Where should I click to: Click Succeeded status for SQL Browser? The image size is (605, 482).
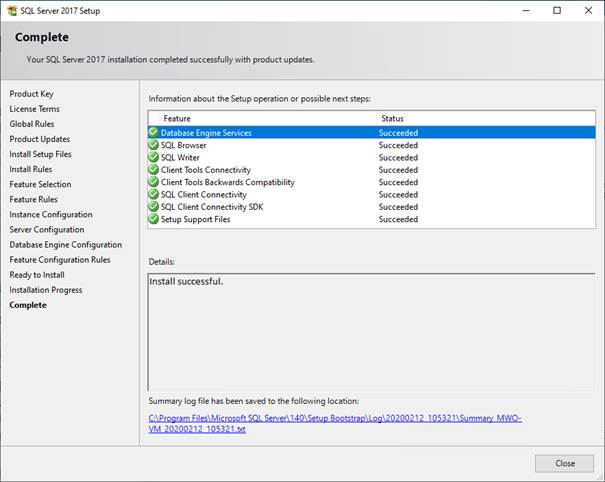(398, 145)
